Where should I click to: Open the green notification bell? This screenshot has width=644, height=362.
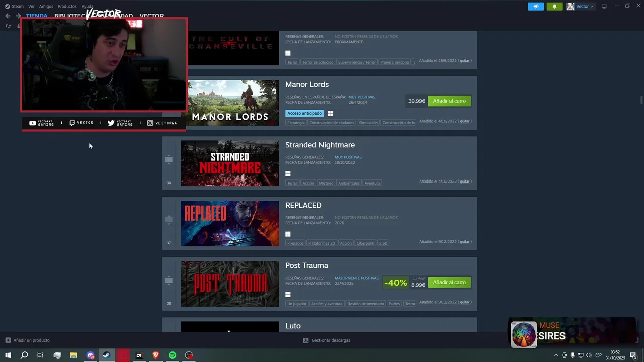coord(554,6)
